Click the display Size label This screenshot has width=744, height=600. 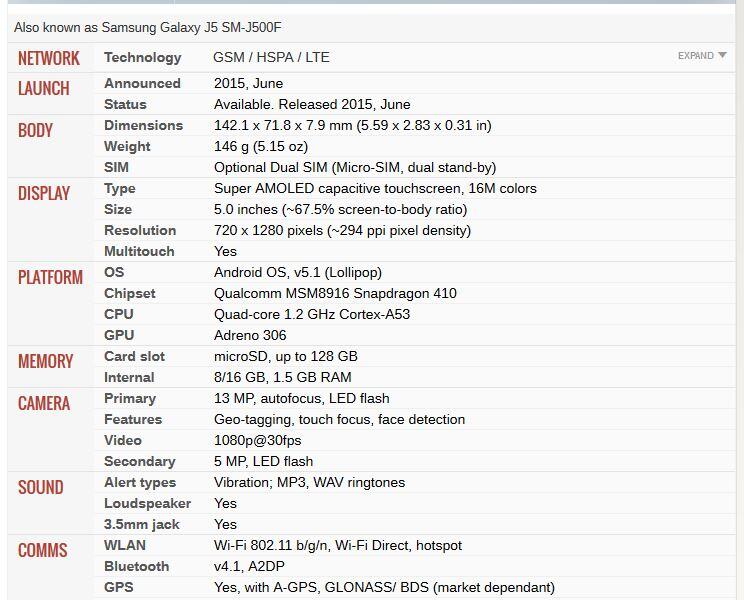click(118, 209)
